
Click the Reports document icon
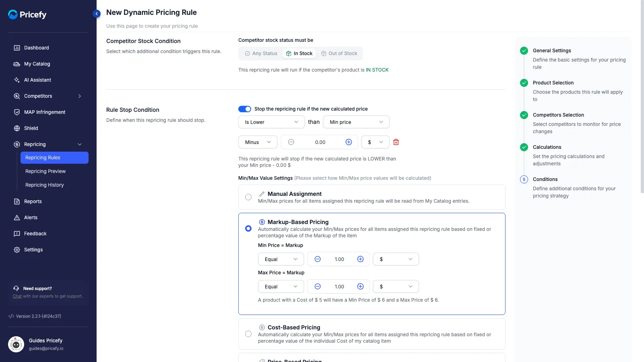[x=17, y=202]
